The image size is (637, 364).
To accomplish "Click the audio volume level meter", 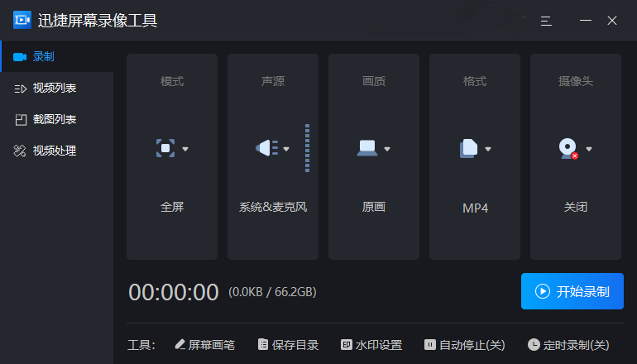I will [307, 148].
